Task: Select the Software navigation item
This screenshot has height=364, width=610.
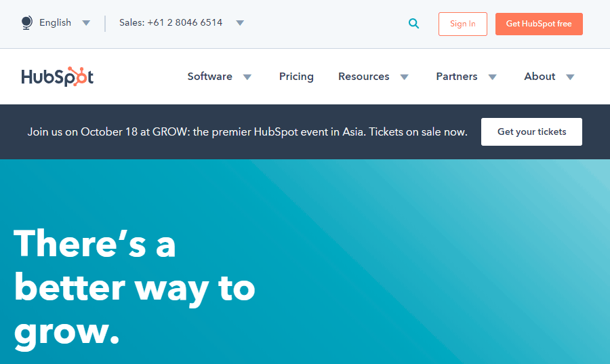Action: (x=209, y=76)
